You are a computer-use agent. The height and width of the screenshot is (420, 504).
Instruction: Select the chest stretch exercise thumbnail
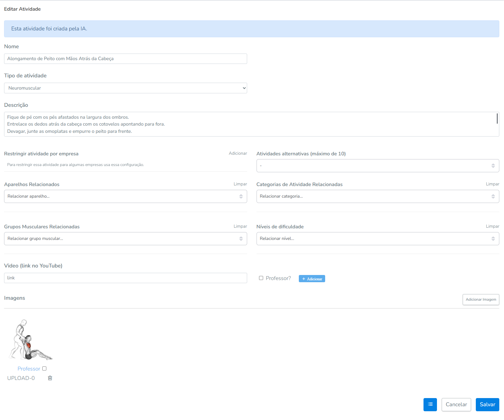30,340
